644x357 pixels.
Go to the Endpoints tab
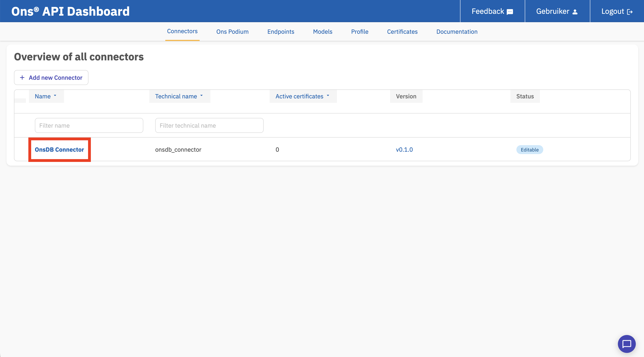(x=281, y=32)
